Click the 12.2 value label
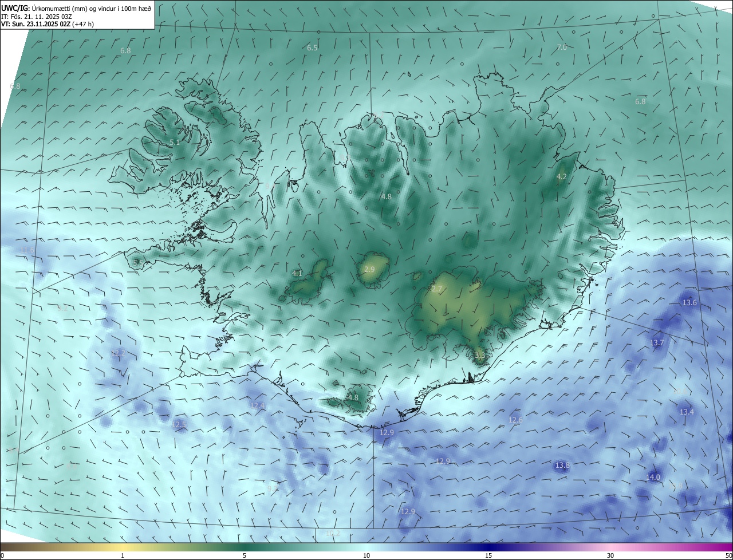 (118, 353)
